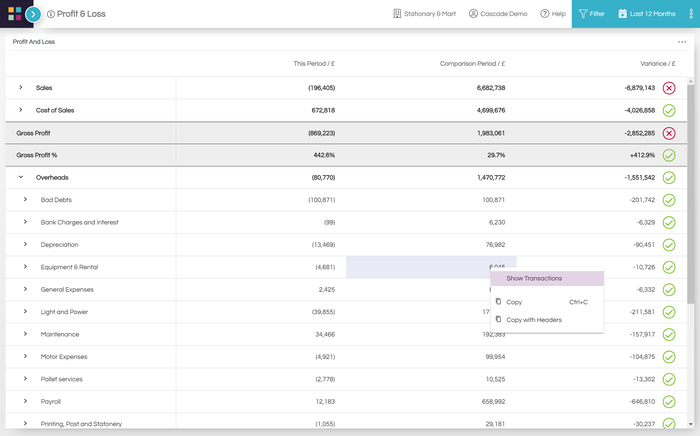
Task: Expand the Pallet services row
Action: coord(25,378)
